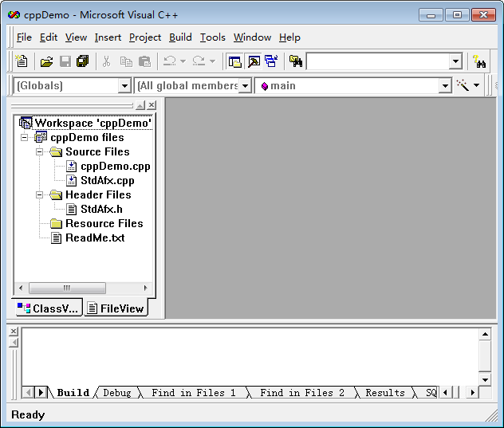Image resolution: width=504 pixels, height=428 pixels.
Task: Open the Insert menu
Action: [x=108, y=37]
